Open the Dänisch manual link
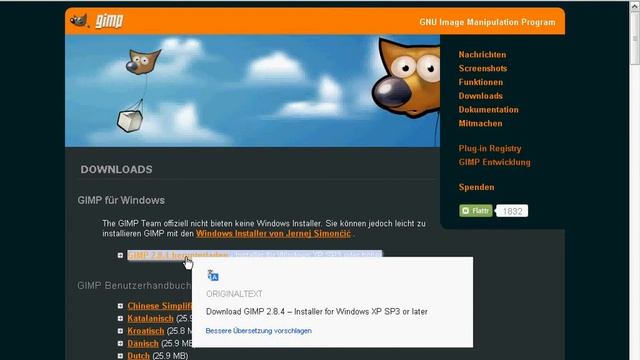 (143, 344)
